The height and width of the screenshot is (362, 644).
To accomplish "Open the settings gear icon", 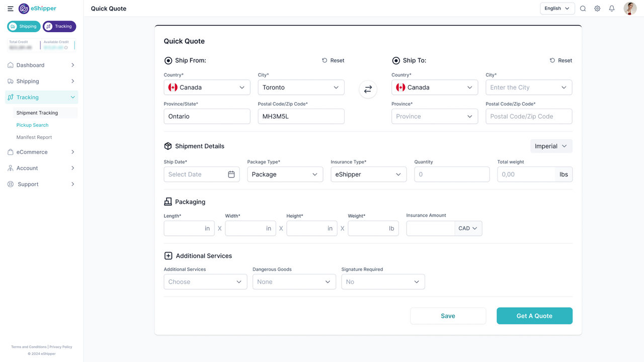I will click(x=597, y=9).
